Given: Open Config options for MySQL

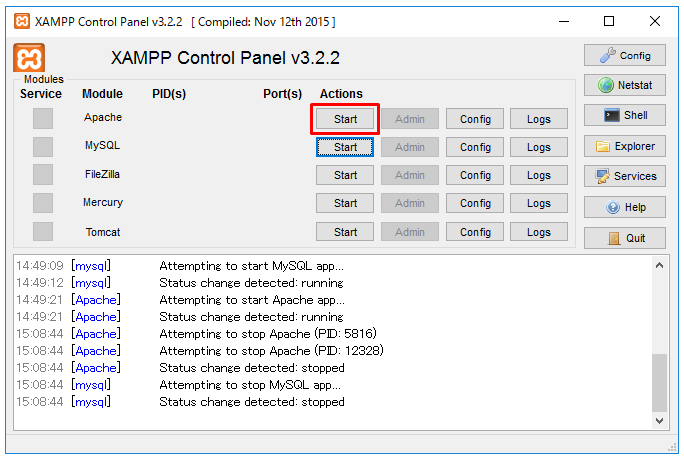Looking at the screenshot, I should tap(475, 147).
